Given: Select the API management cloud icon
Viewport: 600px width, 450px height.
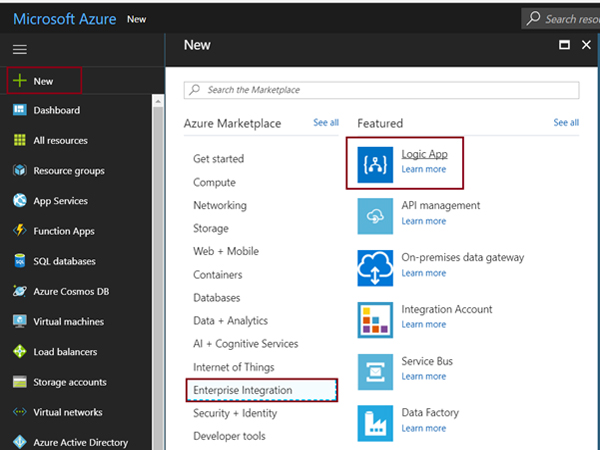Looking at the screenshot, I should (x=376, y=214).
